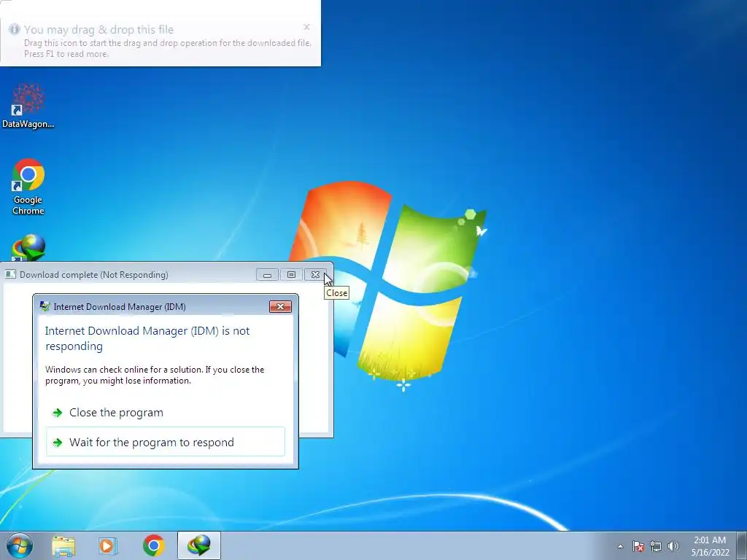Screen dimensions: 747x560
Task: Maximize the Download complete window
Action: (291, 275)
